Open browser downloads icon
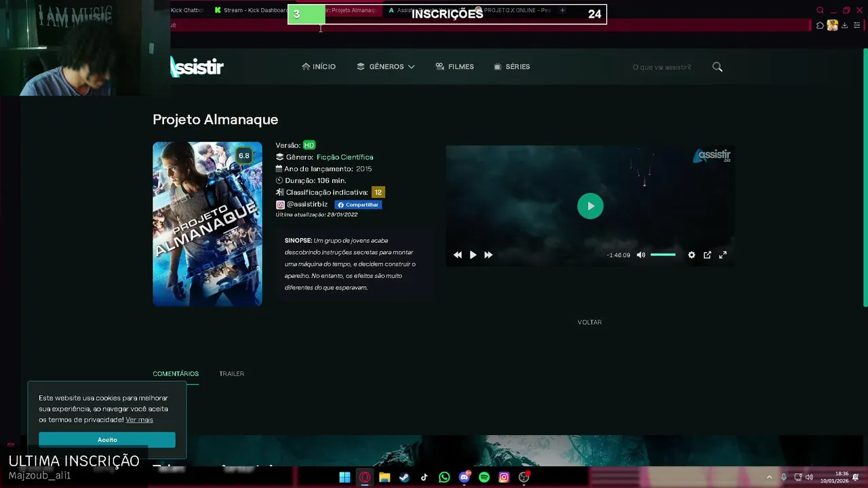 844,26
